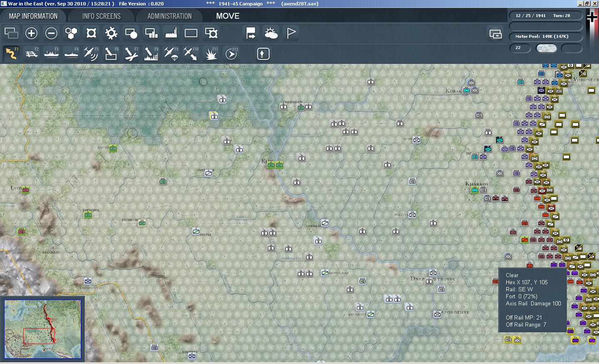Select the Move mode (F1) icon
Image resolution: width=599 pixels, height=364 pixels.
pos(11,54)
